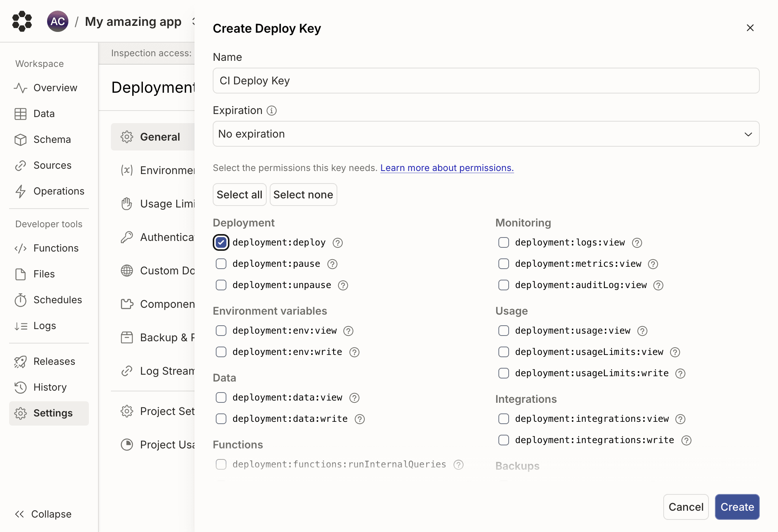
Task: Check the deployment:auditLog:view checkbox
Action: tap(504, 285)
